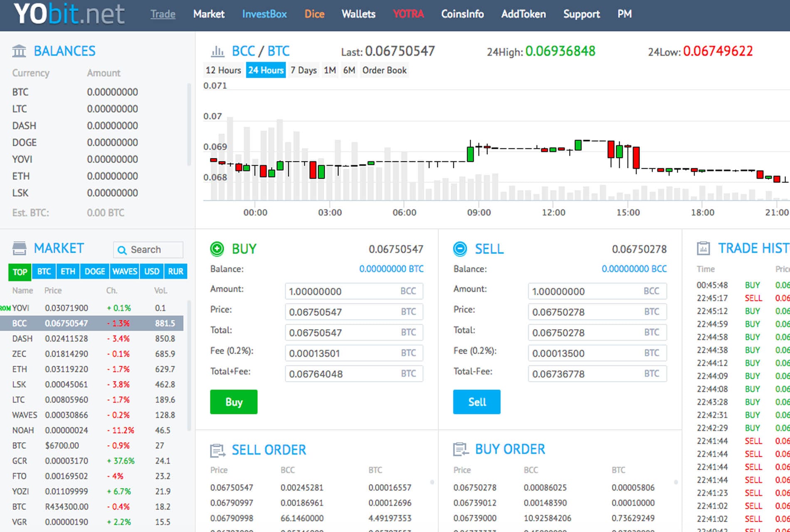
Task: Click the YObit.net logo
Action: tap(69, 14)
